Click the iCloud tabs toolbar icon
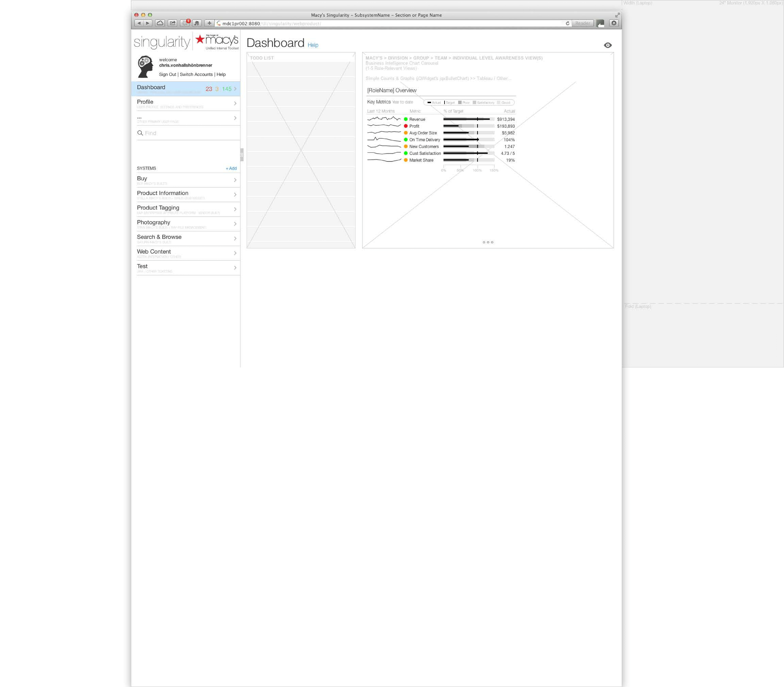Image resolution: width=784 pixels, height=687 pixels. click(x=160, y=23)
